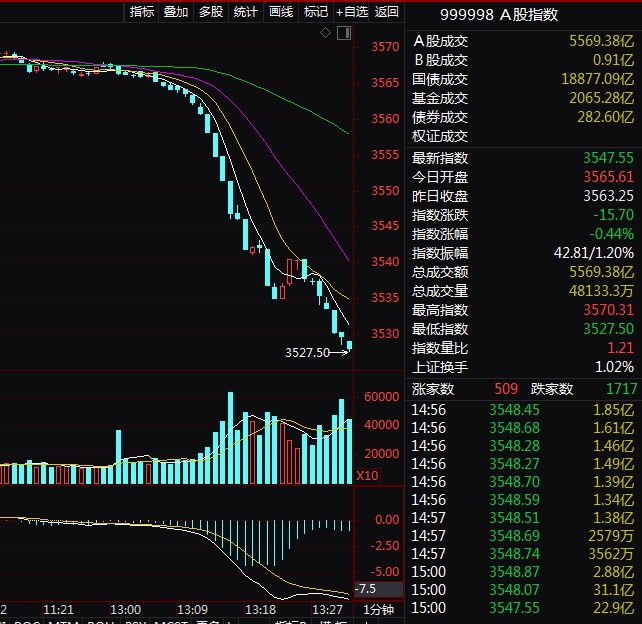Click 国债成交 value 18877.09亿
Screen dimensions: 642x624
click(597, 79)
